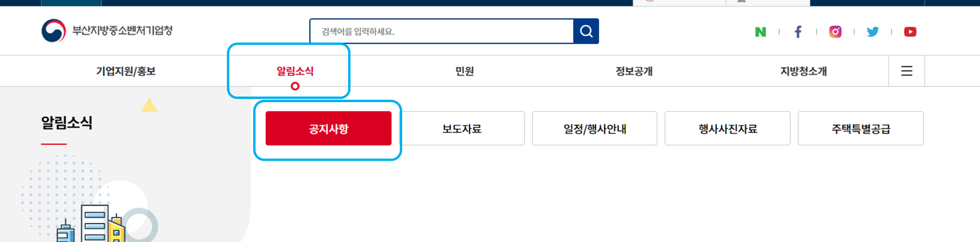Open the Facebook icon link

pos(798,32)
